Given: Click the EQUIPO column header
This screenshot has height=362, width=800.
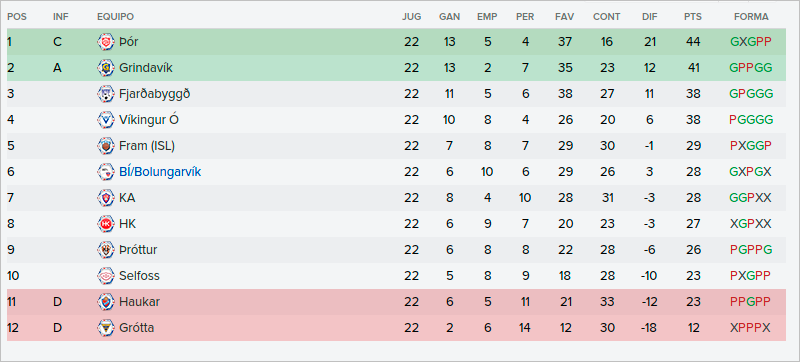Looking at the screenshot, I should pyautogui.click(x=115, y=17).
